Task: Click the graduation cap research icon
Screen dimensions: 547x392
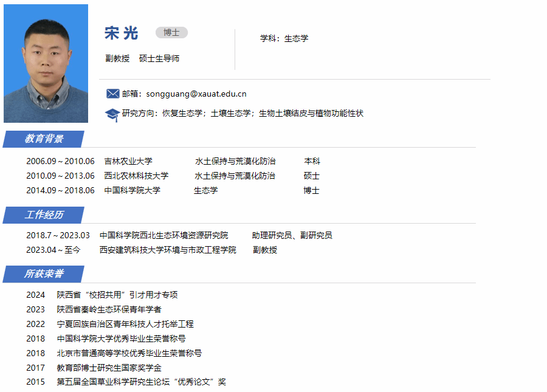Action: pos(112,114)
